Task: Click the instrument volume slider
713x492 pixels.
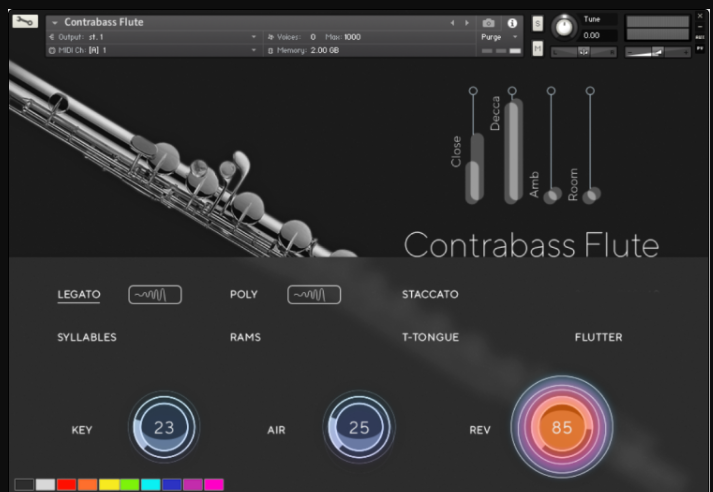Action: [658, 52]
